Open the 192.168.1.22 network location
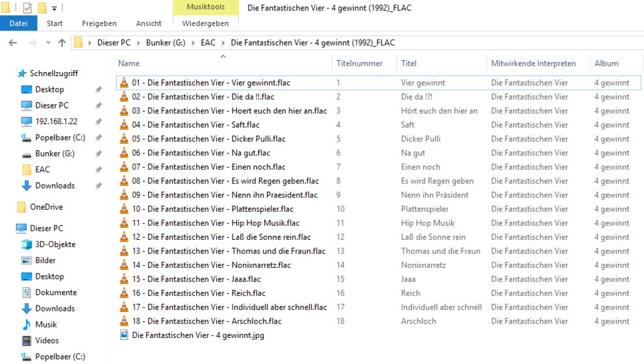This screenshot has width=644, height=364. click(56, 122)
